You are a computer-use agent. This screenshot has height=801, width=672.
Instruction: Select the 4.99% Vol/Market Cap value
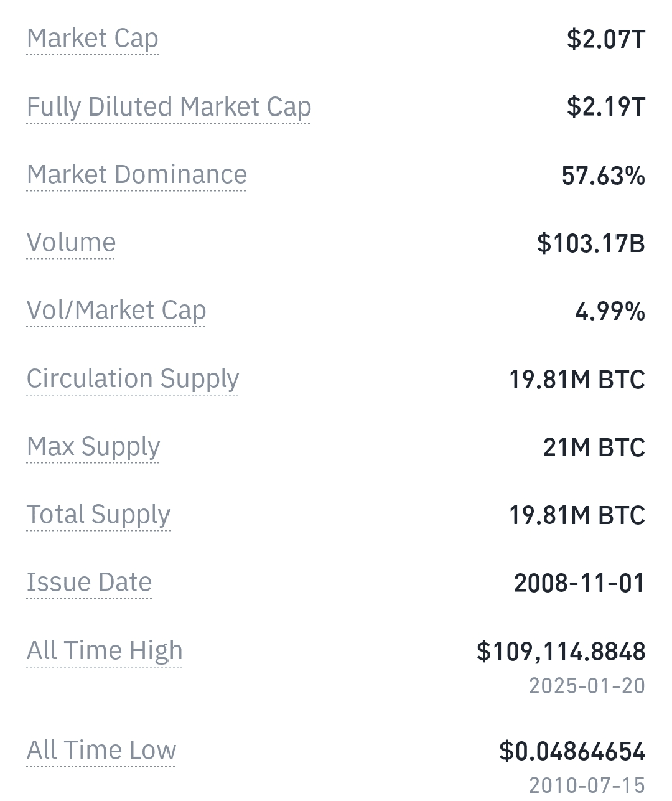point(610,311)
